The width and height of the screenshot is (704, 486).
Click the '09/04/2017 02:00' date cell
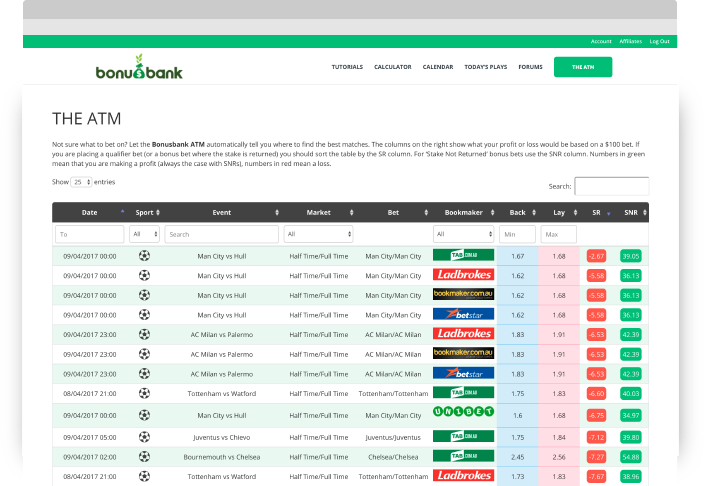click(89, 457)
